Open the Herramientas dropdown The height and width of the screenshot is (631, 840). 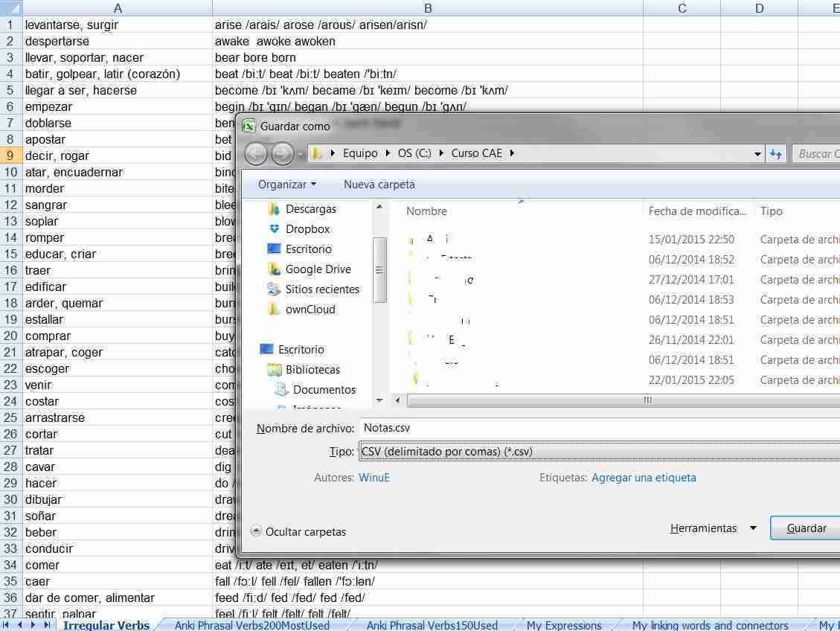[713, 529]
